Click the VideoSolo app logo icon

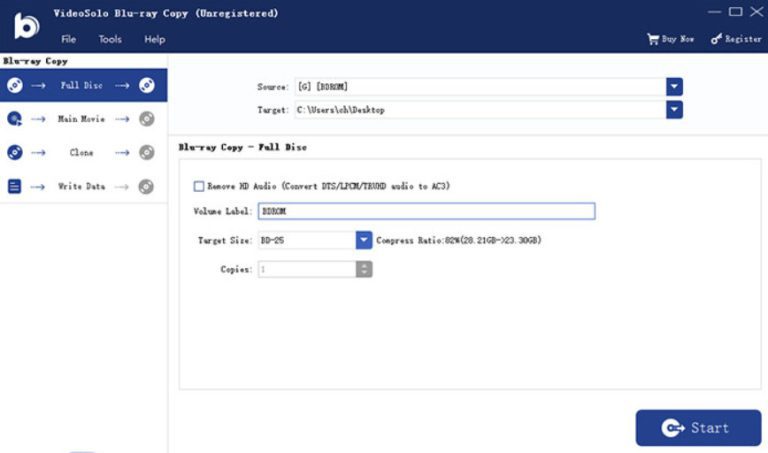click(x=24, y=26)
